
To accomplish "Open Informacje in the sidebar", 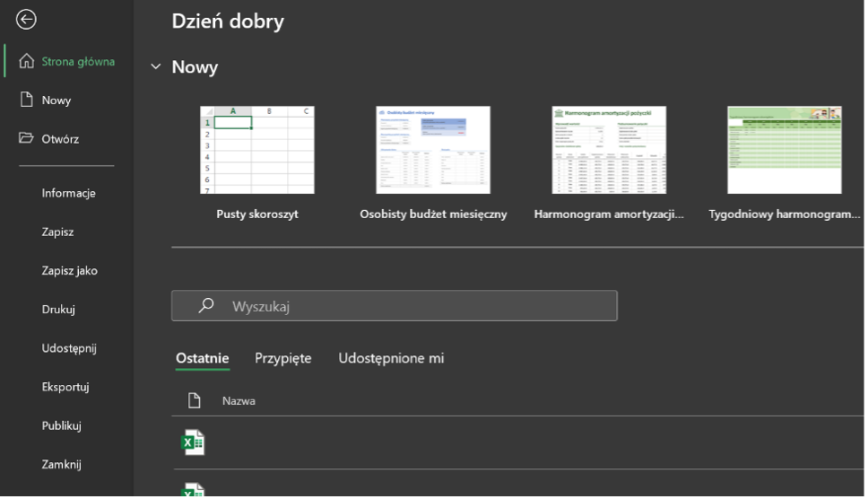I will coord(68,193).
